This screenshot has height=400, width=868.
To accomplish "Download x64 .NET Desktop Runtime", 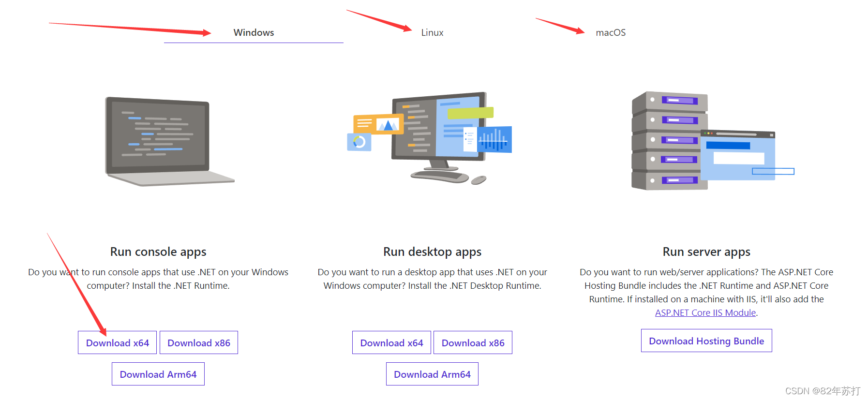I will coord(391,342).
